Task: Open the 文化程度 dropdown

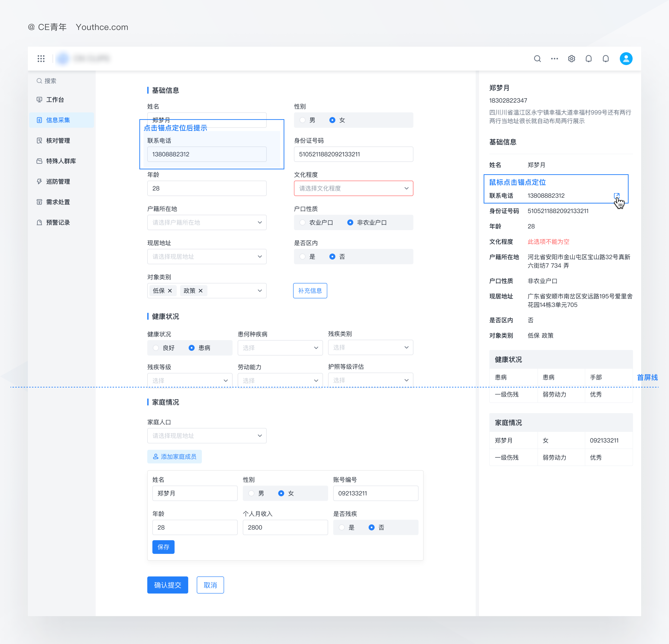Action: 354,188
